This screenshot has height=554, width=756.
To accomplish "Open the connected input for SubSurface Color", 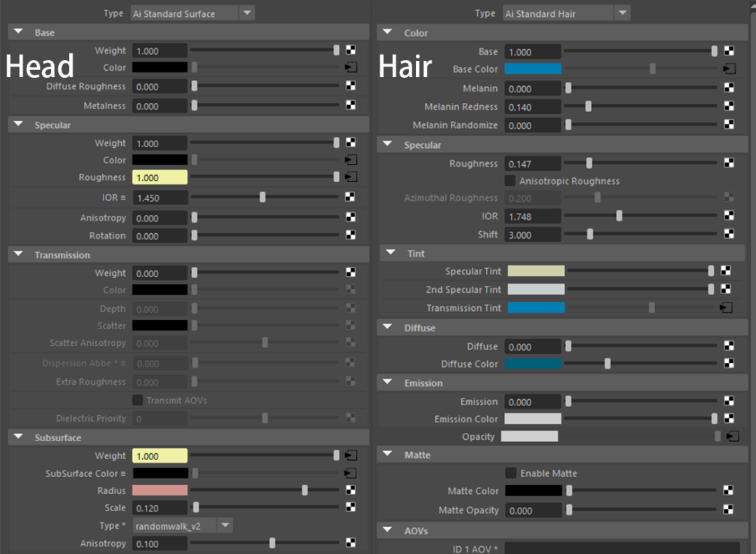I will pos(351,473).
